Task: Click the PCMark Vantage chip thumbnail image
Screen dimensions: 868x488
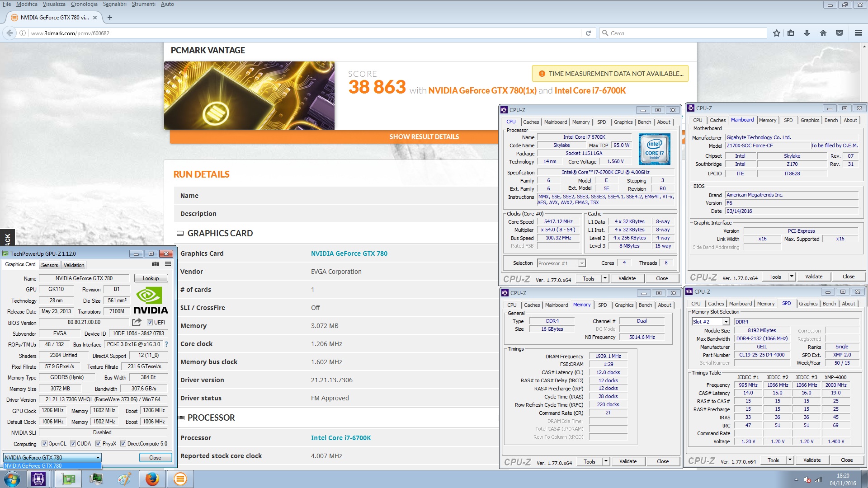Action: (250, 95)
